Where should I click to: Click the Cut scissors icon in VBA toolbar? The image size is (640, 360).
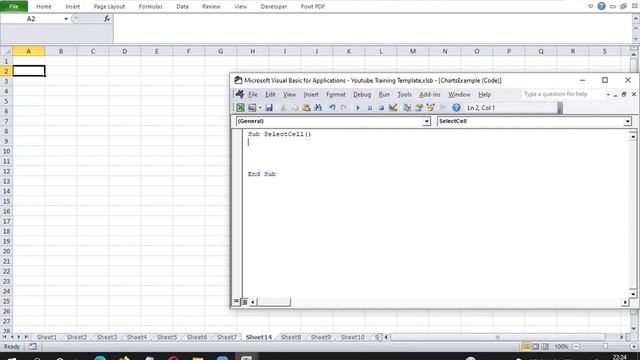pos(283,108)
